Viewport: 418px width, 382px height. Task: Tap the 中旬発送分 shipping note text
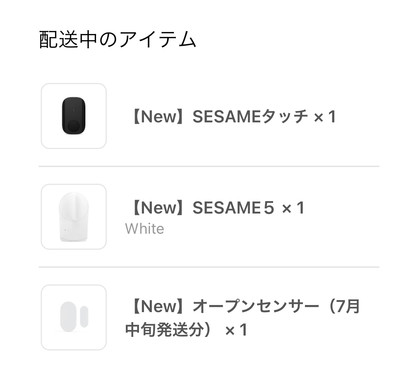coord(164,330)
